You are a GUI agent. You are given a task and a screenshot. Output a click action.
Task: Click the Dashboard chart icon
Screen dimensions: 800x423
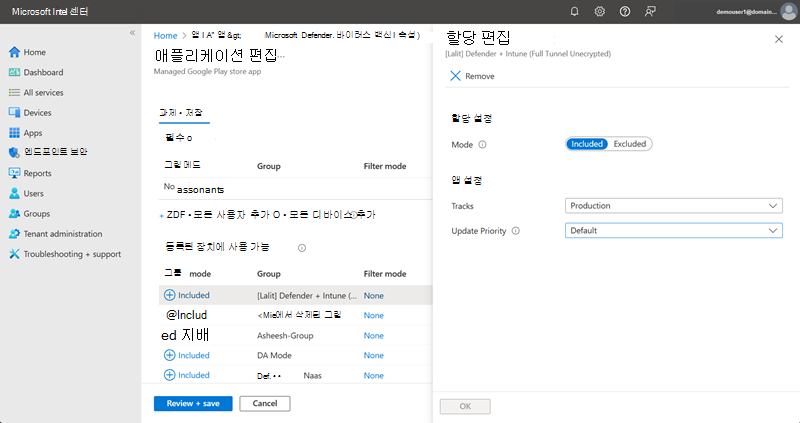coord(14,72)
